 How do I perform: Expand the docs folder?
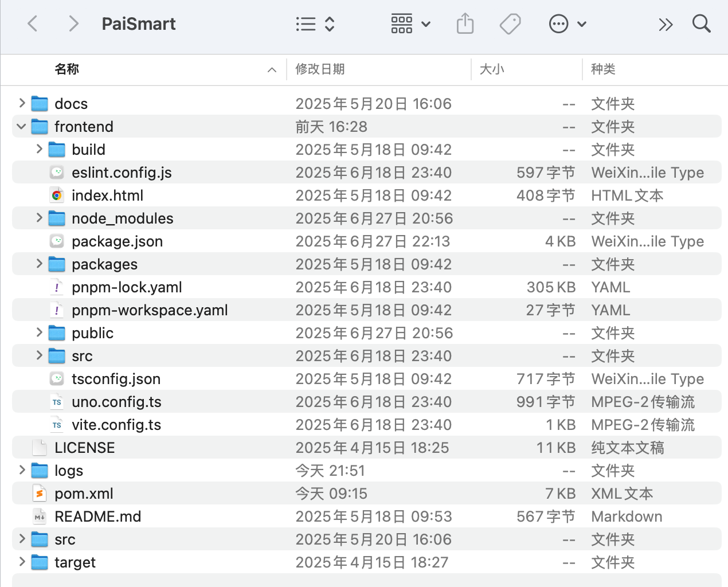pos(22,104)
